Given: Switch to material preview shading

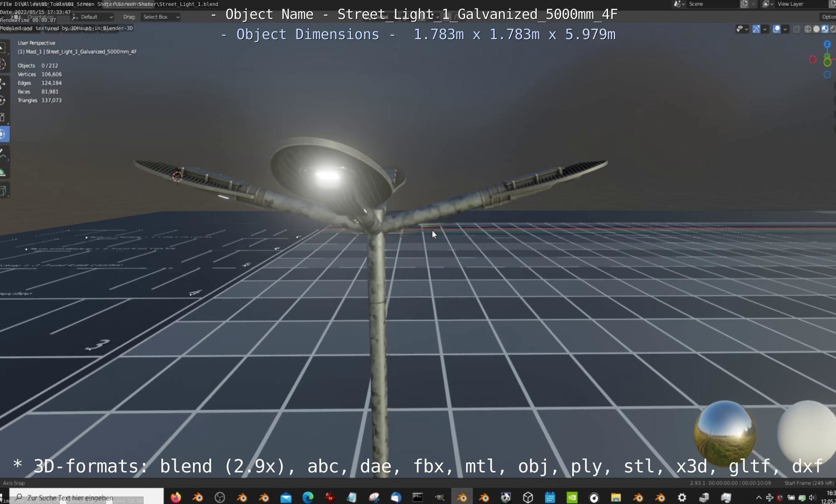Looking at the screenshot, I should coord(825,29).
